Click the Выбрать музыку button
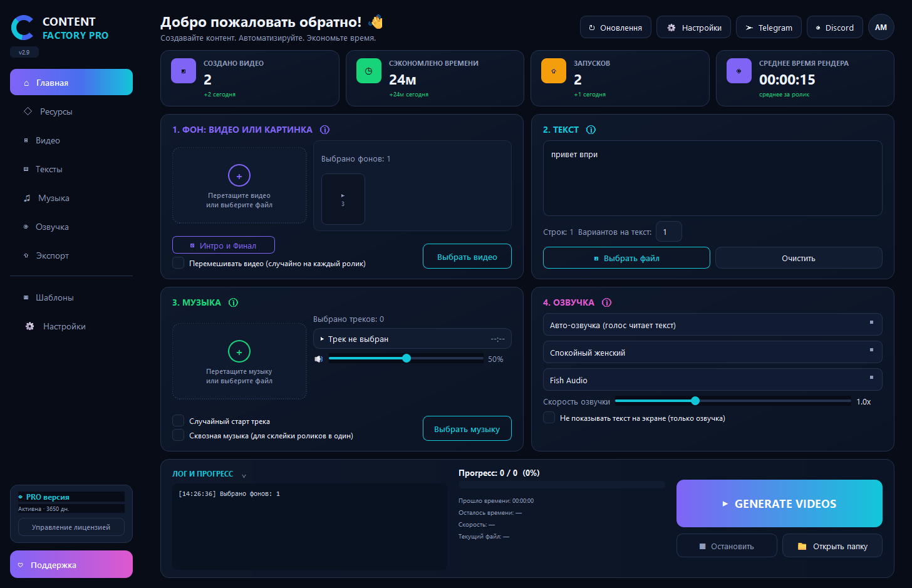This screenshot has height=588, width=912. pyautogui.click(x=467, y=428)
